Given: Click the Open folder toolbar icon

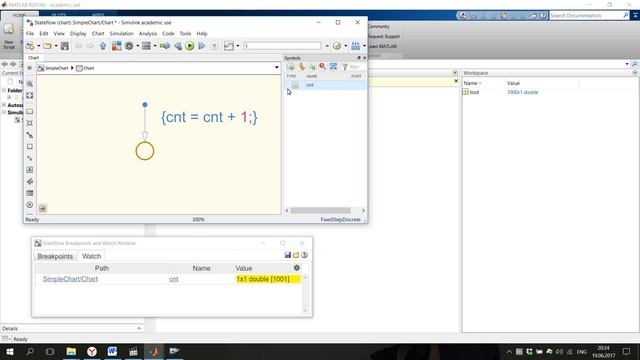Looking at the screenshot, I should (x=47, y=46).
